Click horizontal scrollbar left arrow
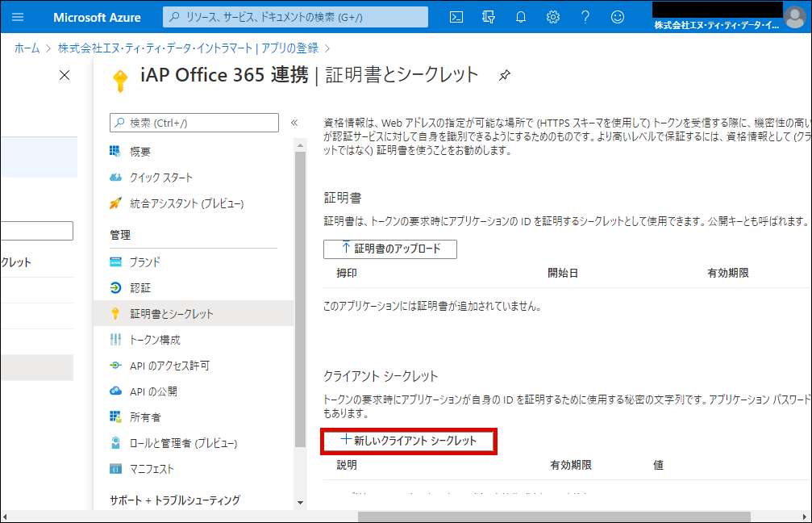The height and width of the screenshot is (523, 812). coord(5,517)
